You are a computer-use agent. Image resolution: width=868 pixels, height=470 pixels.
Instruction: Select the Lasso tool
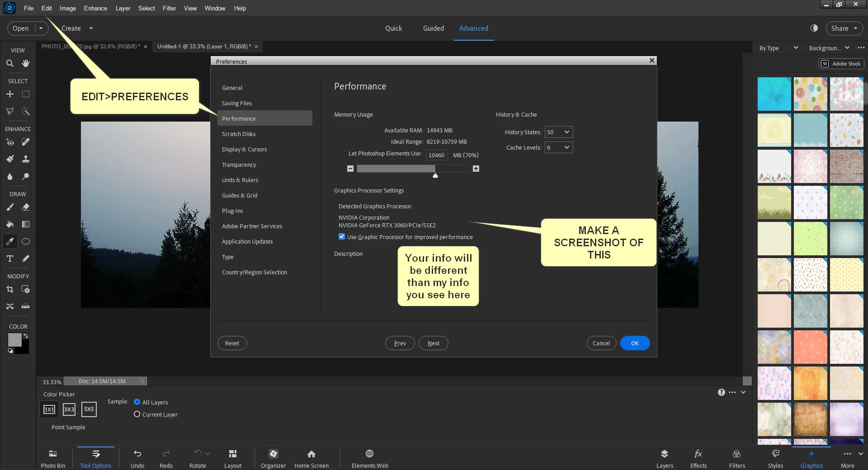(9, 111)
